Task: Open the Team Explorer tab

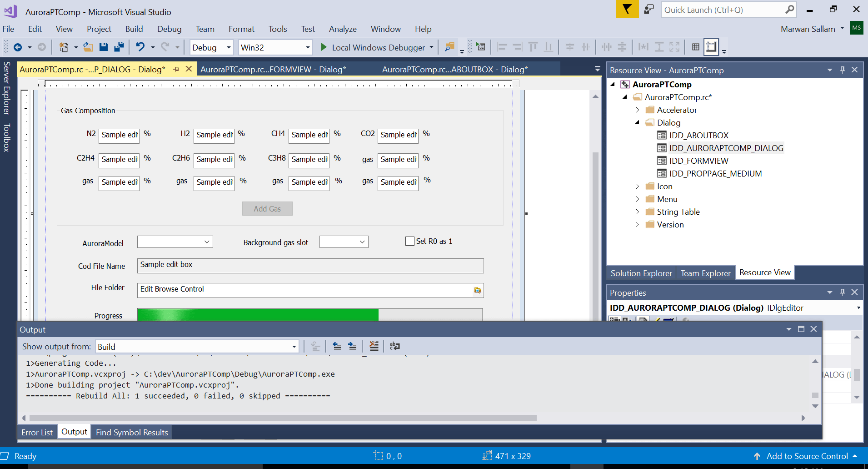Action: (x=705, y=273)
